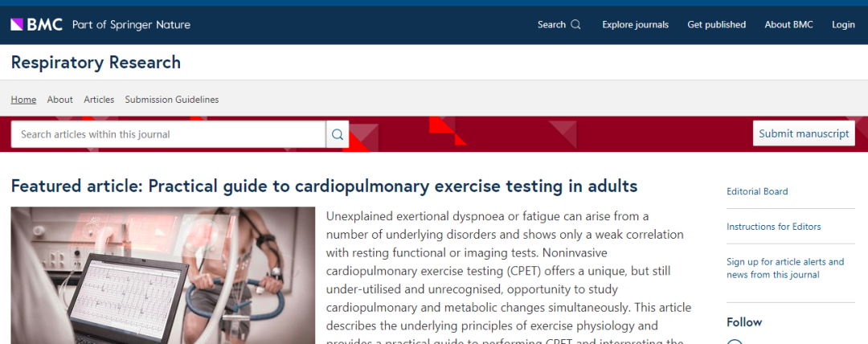This screenshot has height=344, width=868.
Task: Open the Submission Guidelines tab
Action: (x=171, y=100)
